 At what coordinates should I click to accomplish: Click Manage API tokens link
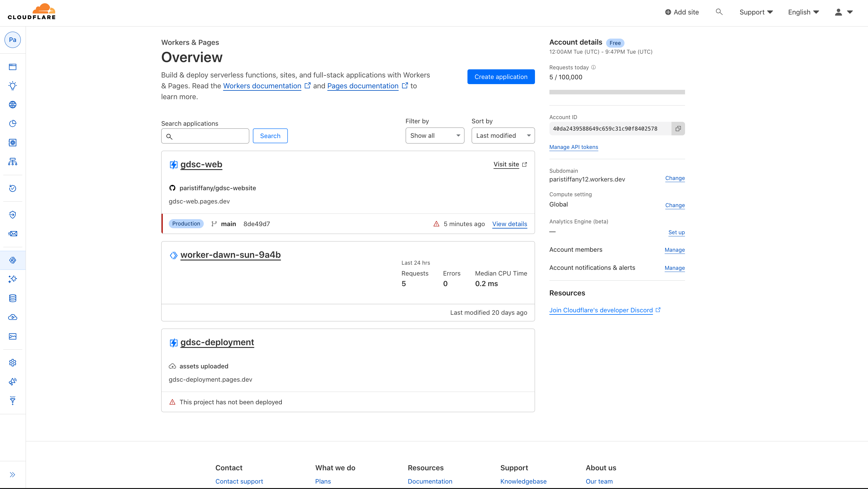pyautogui.click(x=574, y=147)
